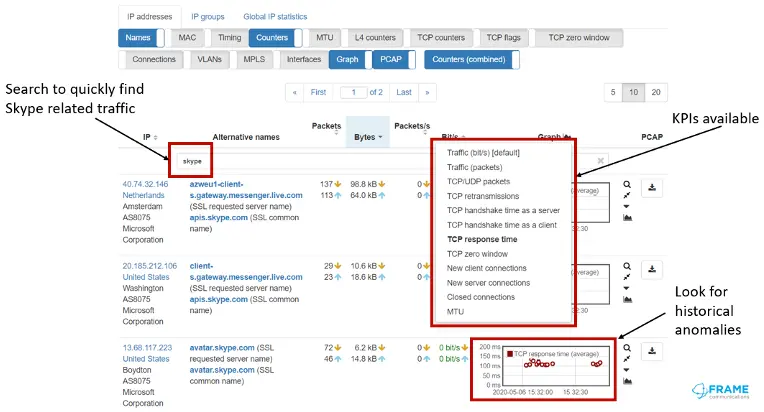
Task: Collapse graph arrows icon in 40.74.32.146 row
Action: (x=627, y=195)
